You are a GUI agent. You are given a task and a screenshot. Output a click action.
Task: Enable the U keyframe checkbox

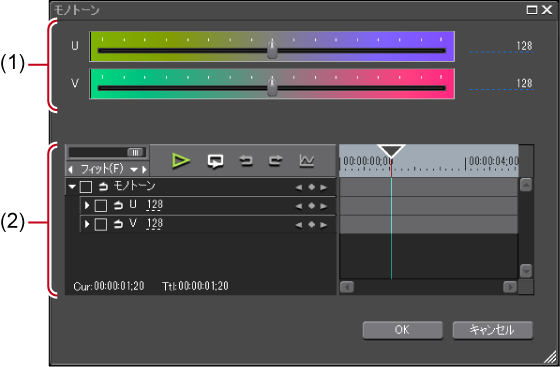coord(101,206)
